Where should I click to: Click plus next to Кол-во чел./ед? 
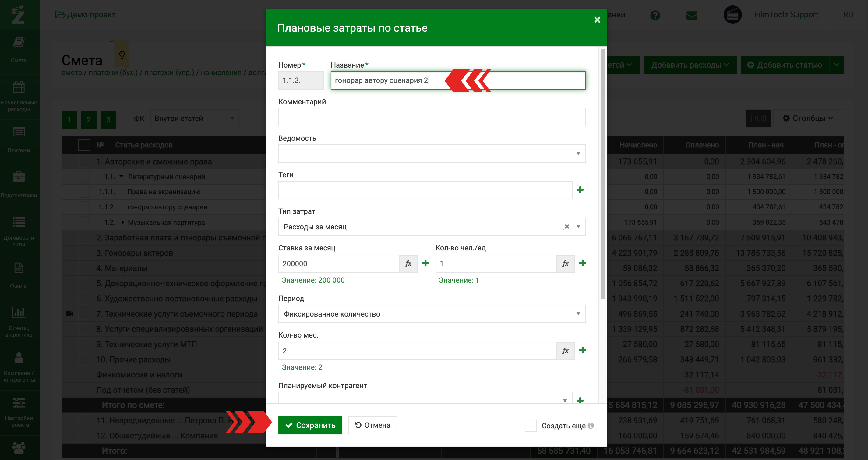(583, 263)
